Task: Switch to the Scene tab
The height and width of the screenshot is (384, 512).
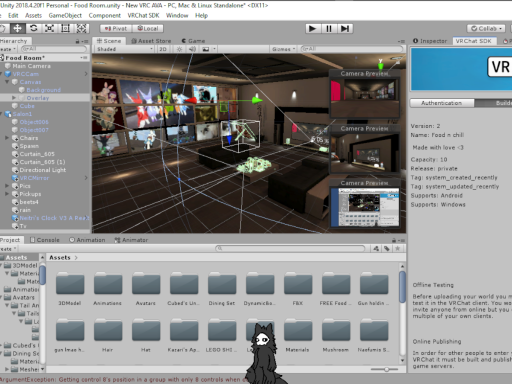Action: click(109, 41)
